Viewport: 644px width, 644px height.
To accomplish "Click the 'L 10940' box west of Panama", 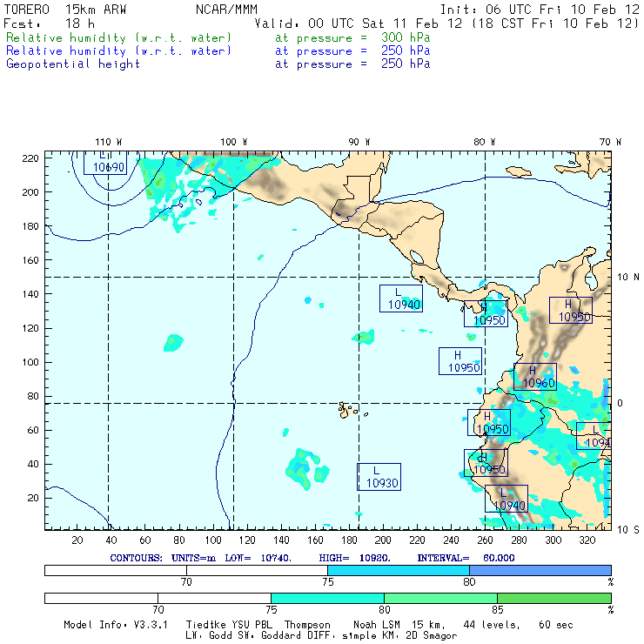I will point(401,299).
